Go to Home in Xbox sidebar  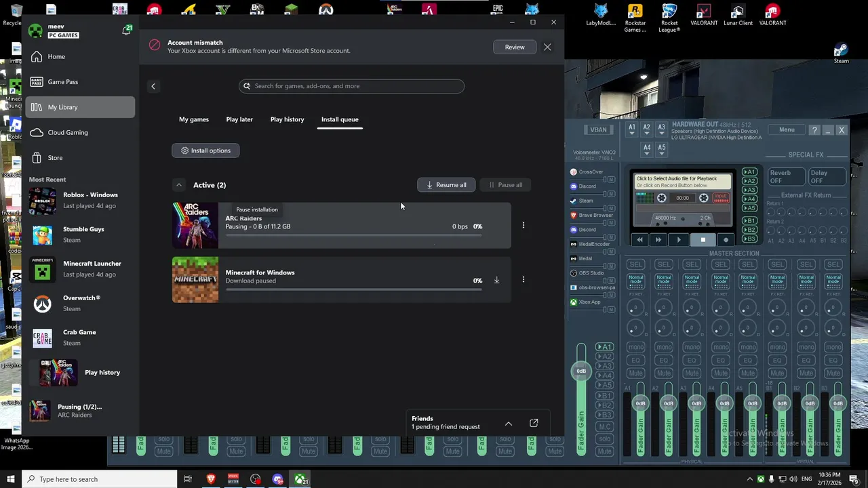click(79, 56)
